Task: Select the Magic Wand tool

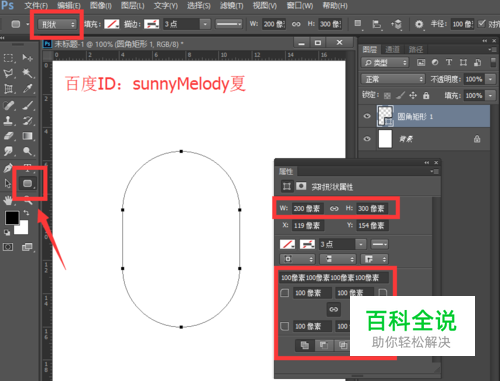Action: tap(27, 73)
